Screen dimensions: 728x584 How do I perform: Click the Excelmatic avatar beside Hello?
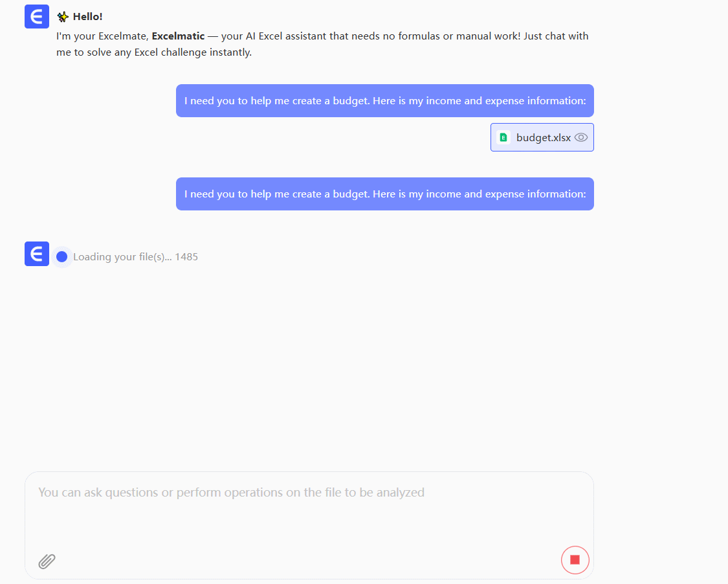(x=37, y=16)
